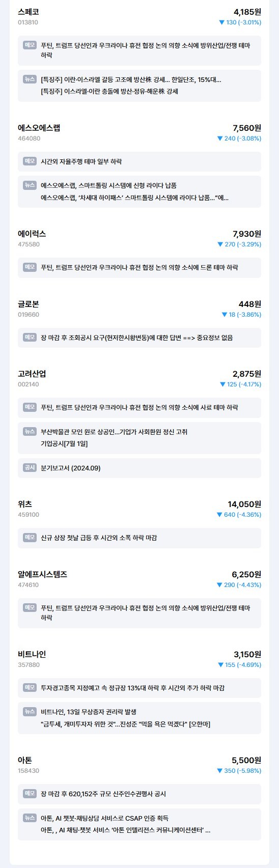279x868 pixels.
Task: Open 스마트톨링 시스템에 신형 라이다 납품 article
Action: pos(108,186)
